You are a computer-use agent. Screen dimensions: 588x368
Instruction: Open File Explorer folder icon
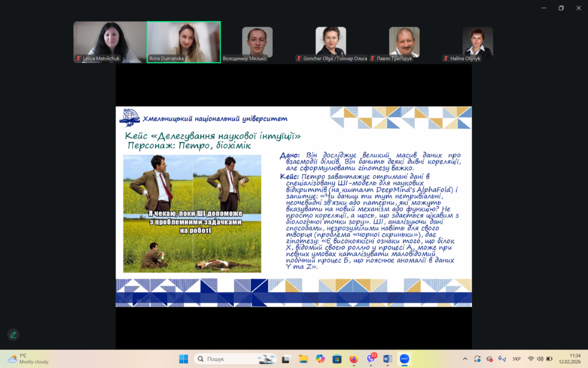[x=303, y=359]
